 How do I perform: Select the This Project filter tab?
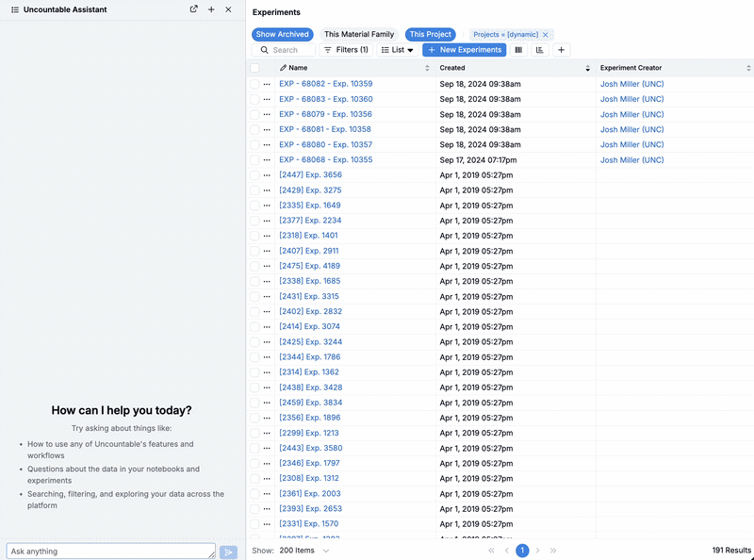[430, 35]
